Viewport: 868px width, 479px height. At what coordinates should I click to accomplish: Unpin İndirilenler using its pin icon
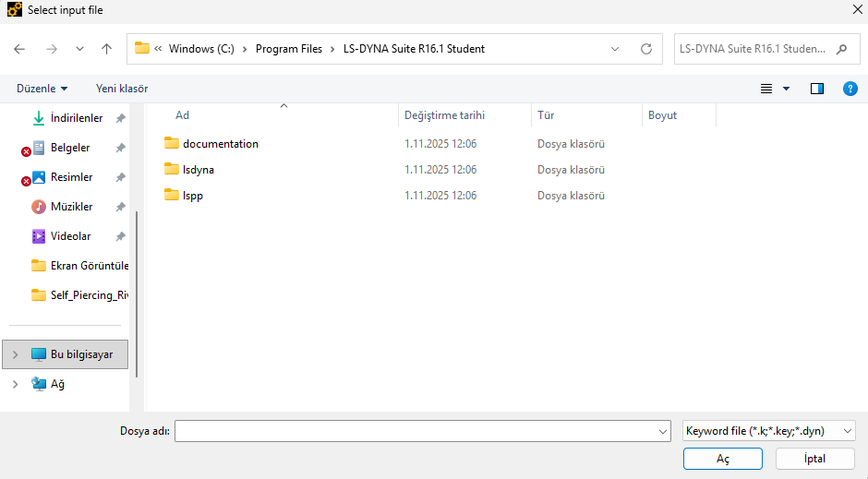120,118
